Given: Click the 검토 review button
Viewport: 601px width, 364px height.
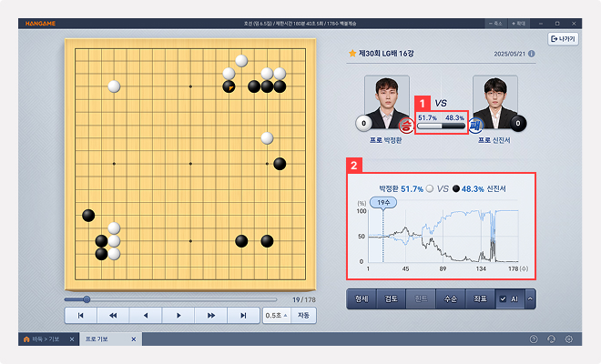Looking at the screenshot, I should click(x=391, y=298).
